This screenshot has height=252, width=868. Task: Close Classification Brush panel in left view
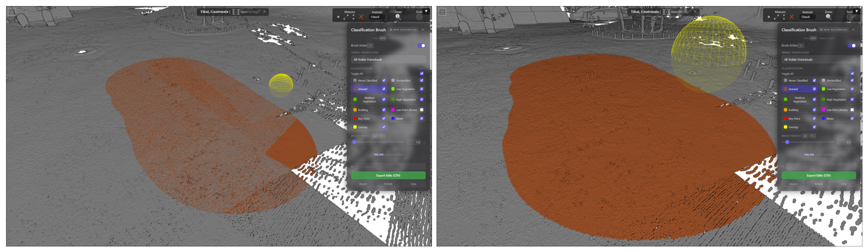point(422,30)
